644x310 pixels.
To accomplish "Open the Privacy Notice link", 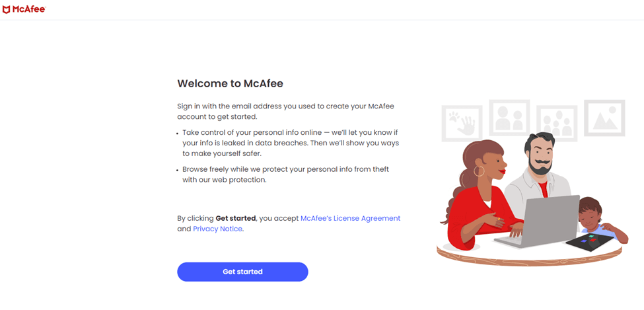I will (x=218, y=229).
